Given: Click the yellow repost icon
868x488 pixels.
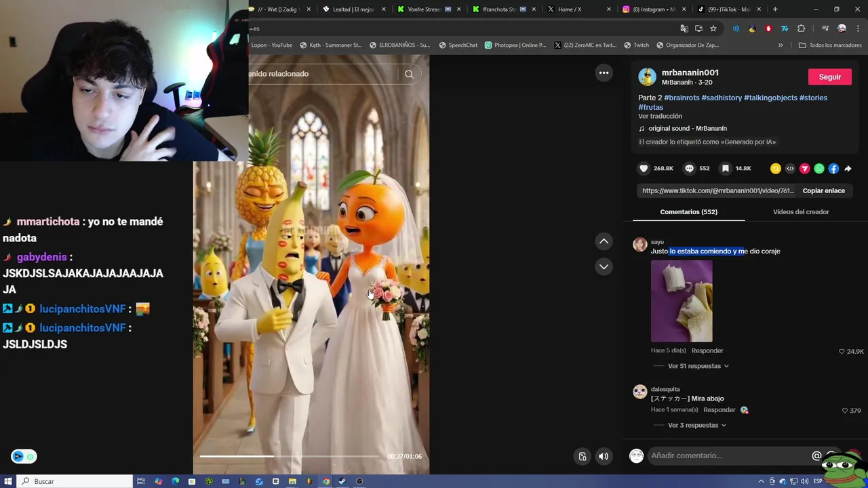Looking at the screenshot, I should coord(776,169).
